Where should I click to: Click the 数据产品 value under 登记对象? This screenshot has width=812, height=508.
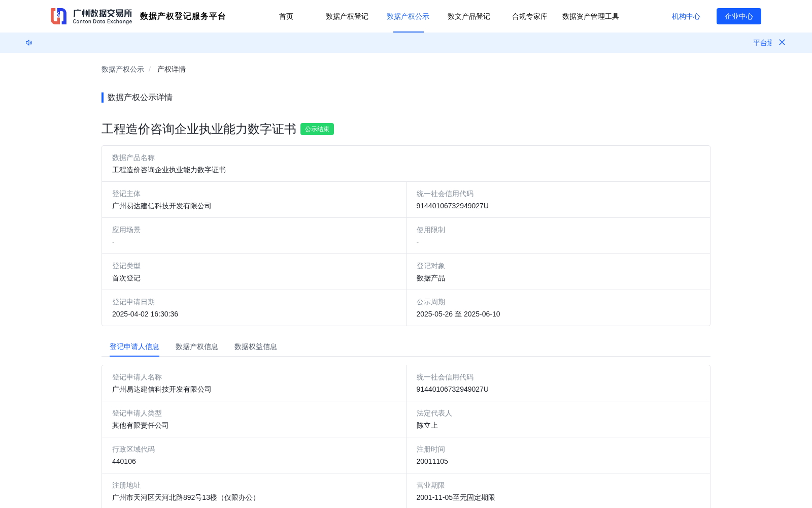[431, 278]
